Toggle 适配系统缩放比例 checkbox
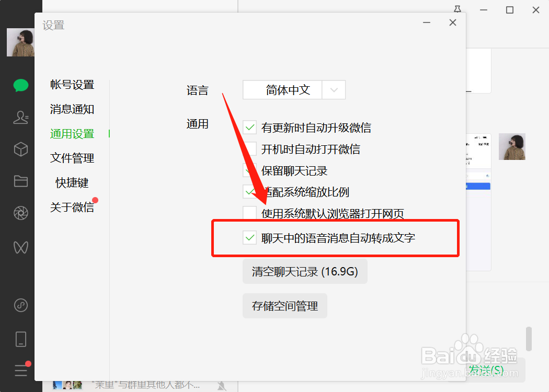Viewport: 549px width, 392px height. (249, 191)
